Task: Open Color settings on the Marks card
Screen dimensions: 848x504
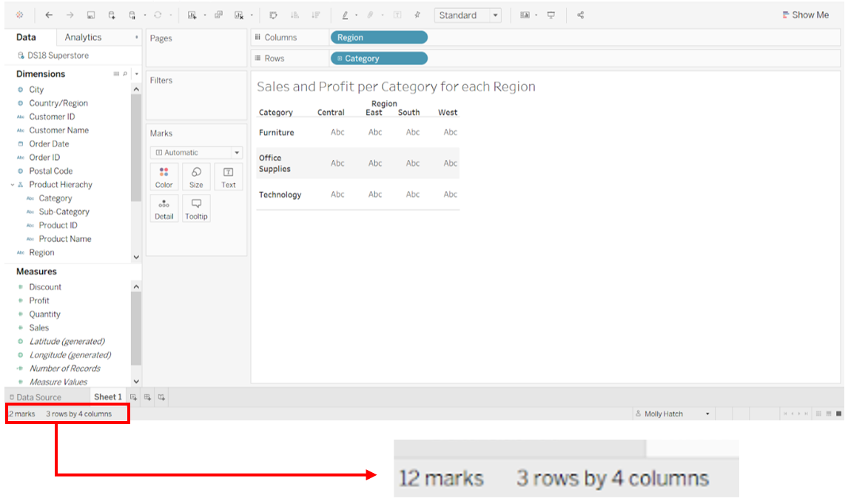Action: [x=164, y=176]
